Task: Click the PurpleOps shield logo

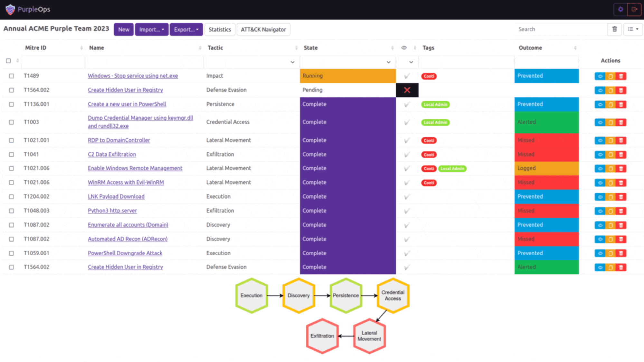Action: [10, 10]
